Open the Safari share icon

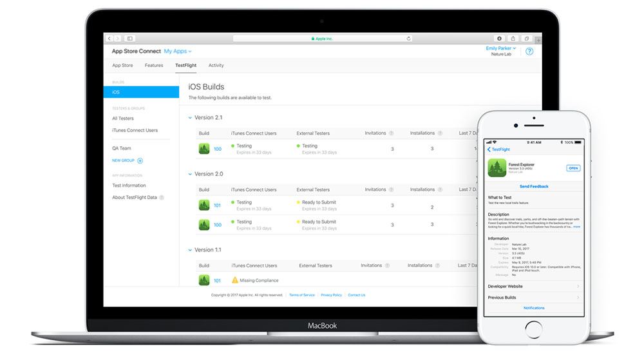tap(513, 39)
